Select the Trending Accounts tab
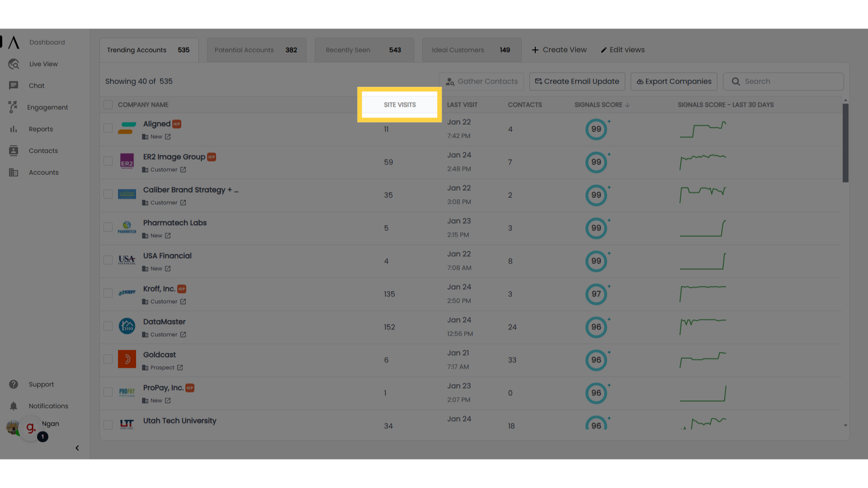The height and width of the screenshot is (488, 868). pyautogui.click(x=148, y=49)
